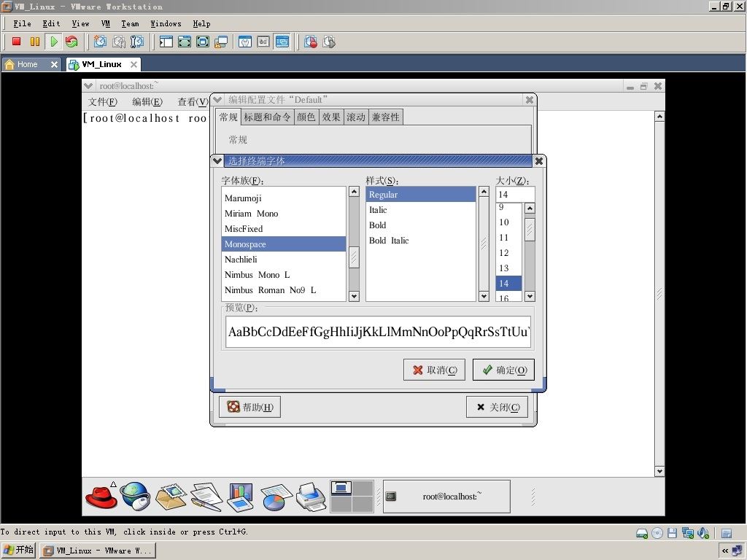Switch to the 颜色 tab
747x560 pixels.
[x=306, y=117]
